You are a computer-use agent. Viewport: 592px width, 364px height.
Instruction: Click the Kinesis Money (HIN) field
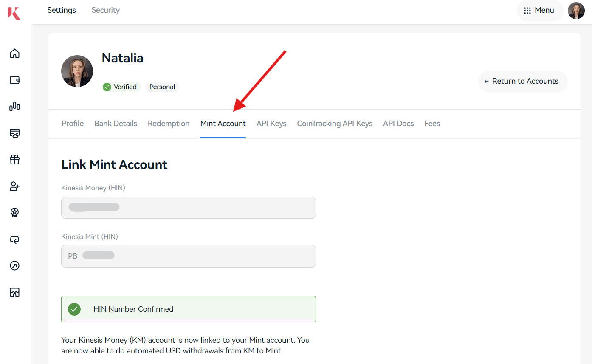coord(189,208)
